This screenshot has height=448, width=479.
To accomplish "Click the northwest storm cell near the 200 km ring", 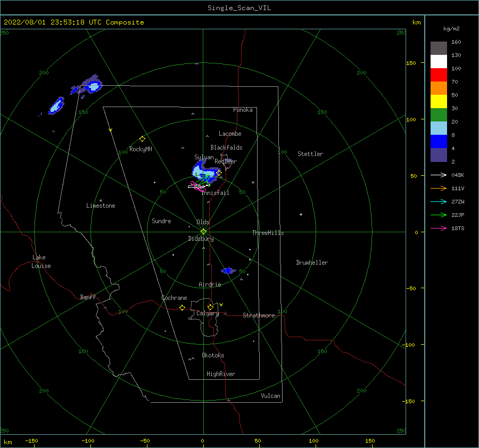I will coord(56,106).
